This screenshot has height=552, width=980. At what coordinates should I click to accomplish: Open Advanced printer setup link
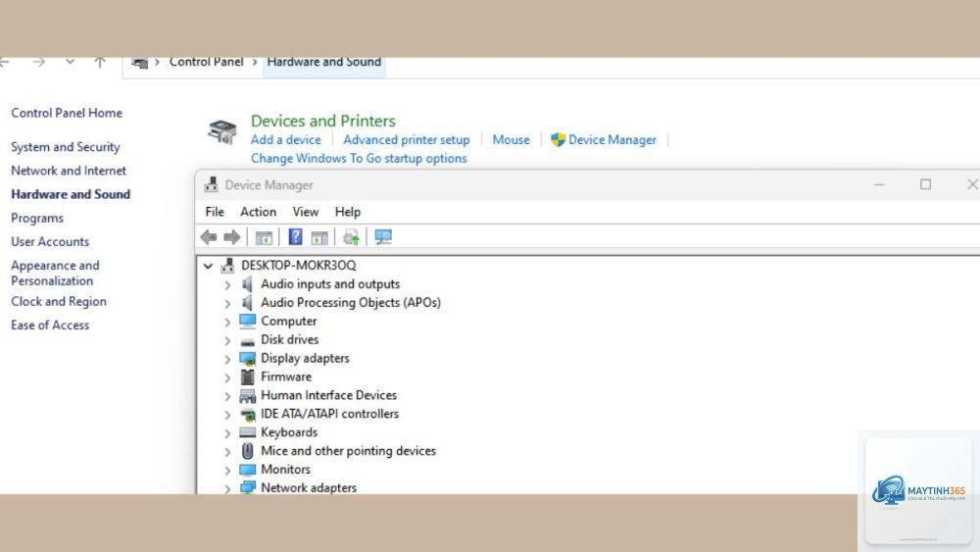coord(407,140)
